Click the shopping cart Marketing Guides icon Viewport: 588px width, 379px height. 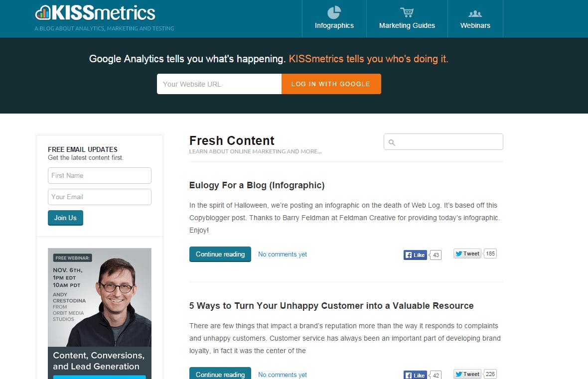pyautogui.click(x=407, y=13)
